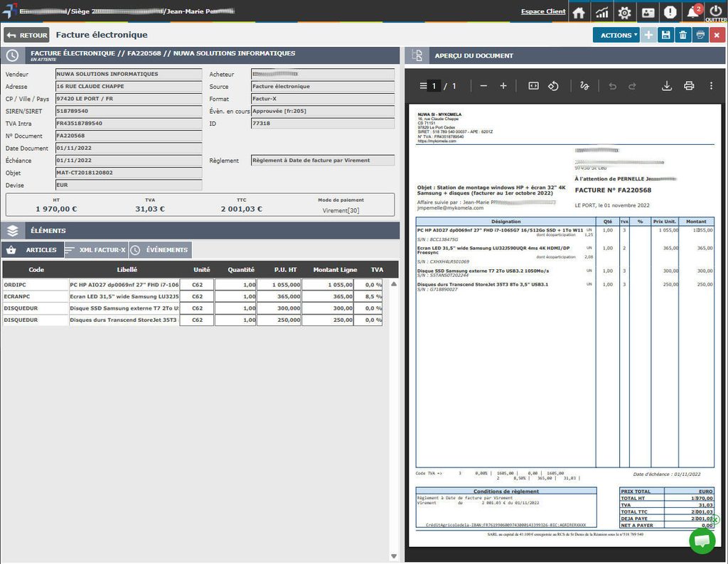Click the document preview panel icon

[x=417, y=55]
